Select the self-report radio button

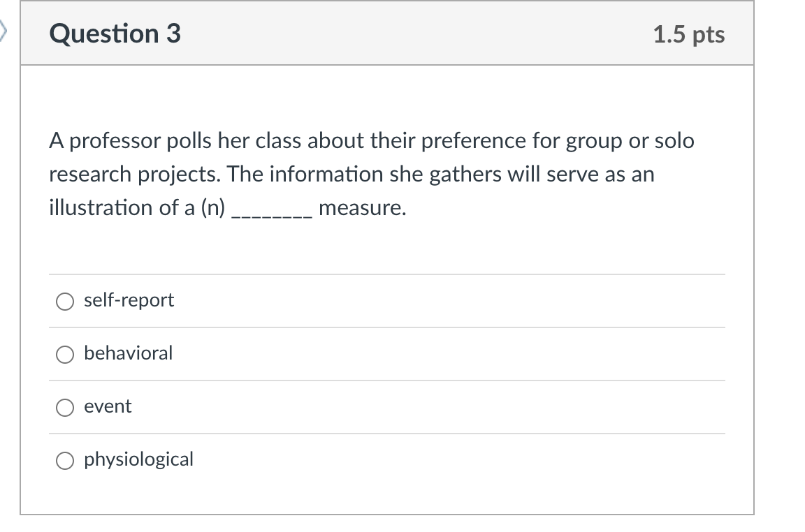pos(65,302)
